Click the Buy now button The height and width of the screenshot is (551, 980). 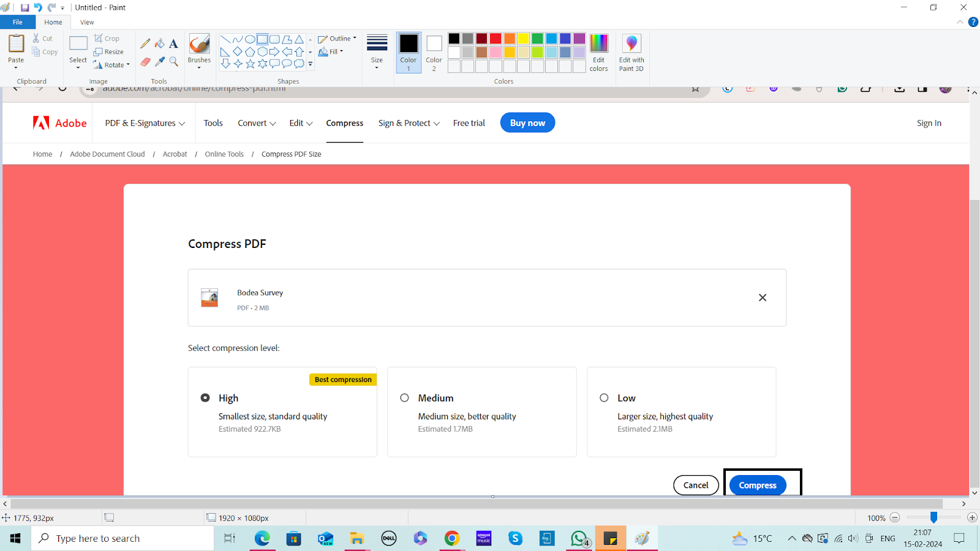527,122
